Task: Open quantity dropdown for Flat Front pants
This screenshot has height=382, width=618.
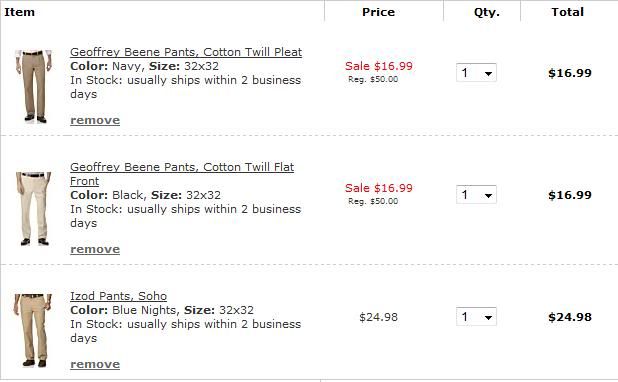Action: tap(476, 195)
